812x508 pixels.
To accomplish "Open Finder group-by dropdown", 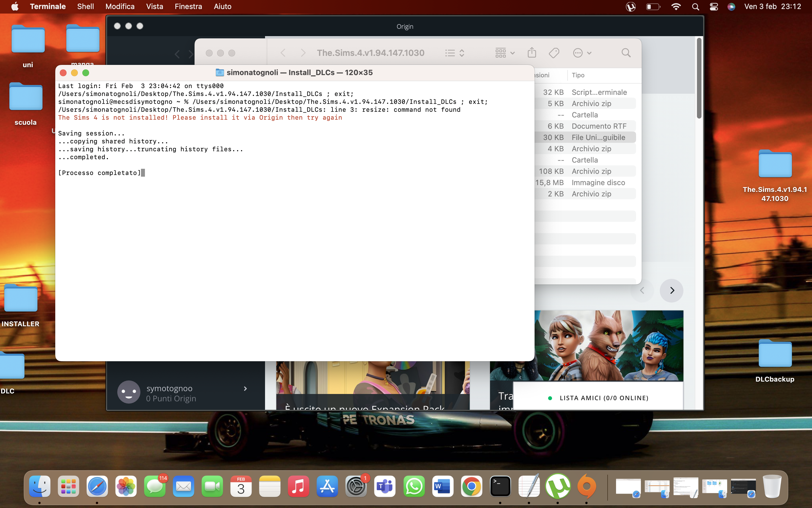I will pos(505,53).
